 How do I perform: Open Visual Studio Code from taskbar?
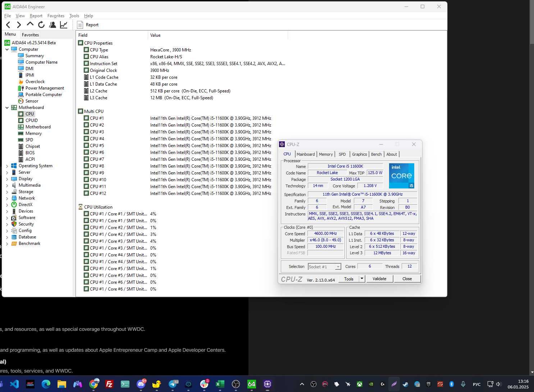[14, 384]
